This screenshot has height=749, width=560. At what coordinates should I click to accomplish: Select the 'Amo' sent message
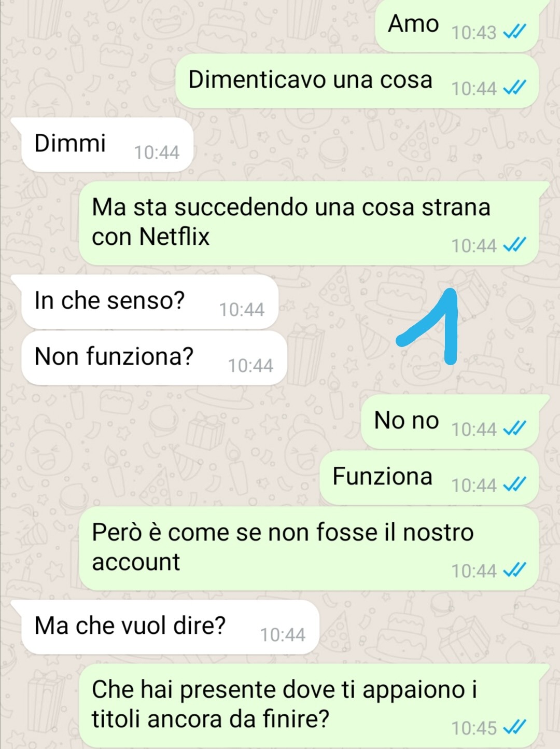pyautogui.click(x=457, y=25)
